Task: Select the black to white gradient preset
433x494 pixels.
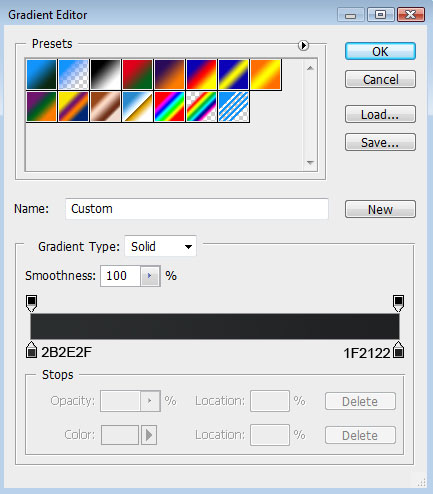Action: [105, 74]
